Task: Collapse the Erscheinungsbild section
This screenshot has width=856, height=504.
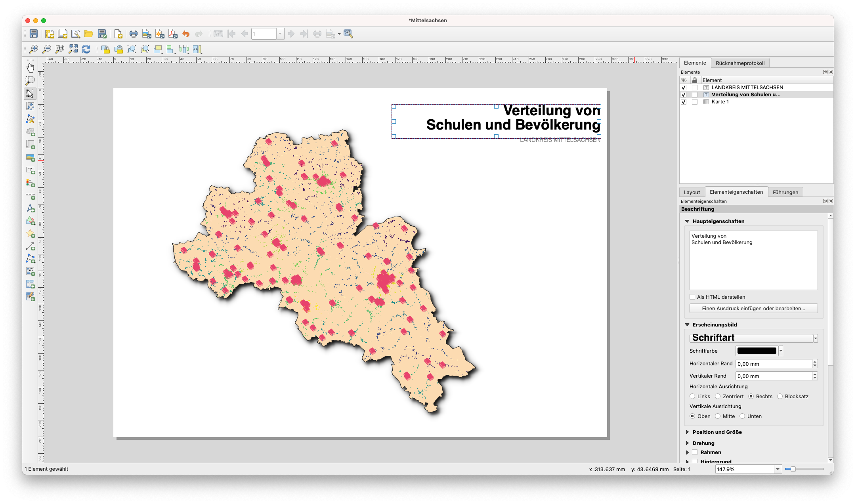Action: tap(687, 325)
